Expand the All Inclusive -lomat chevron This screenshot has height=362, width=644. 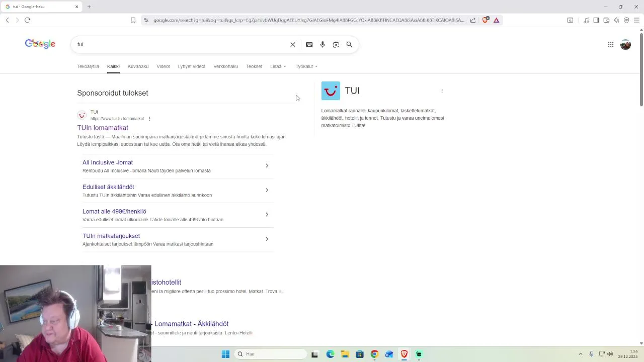tap(267, 165)
